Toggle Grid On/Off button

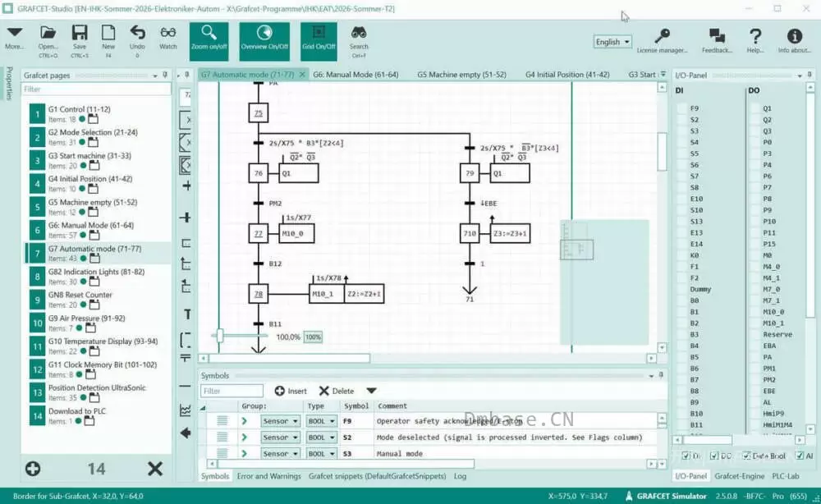pos(319,41)
